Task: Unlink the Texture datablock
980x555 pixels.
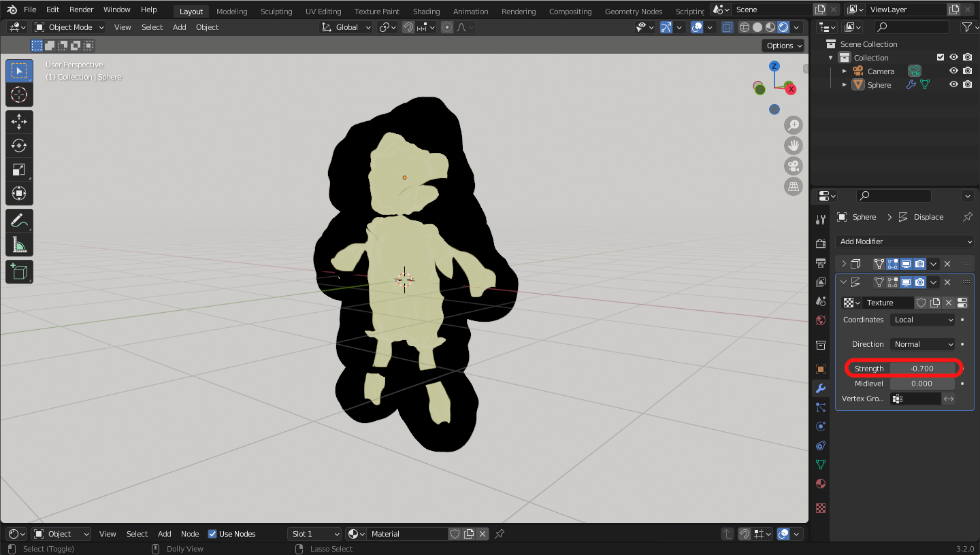Action: tap(949, 303)
